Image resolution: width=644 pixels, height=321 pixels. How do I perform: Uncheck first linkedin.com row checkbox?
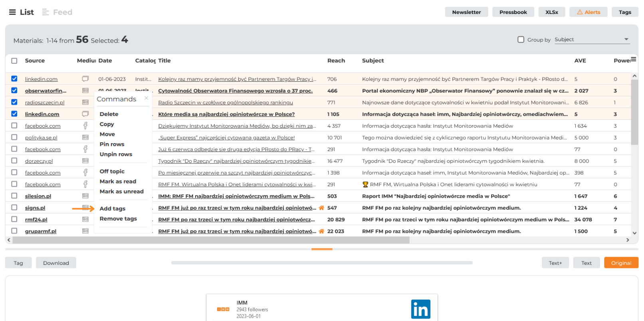[14, 79]
